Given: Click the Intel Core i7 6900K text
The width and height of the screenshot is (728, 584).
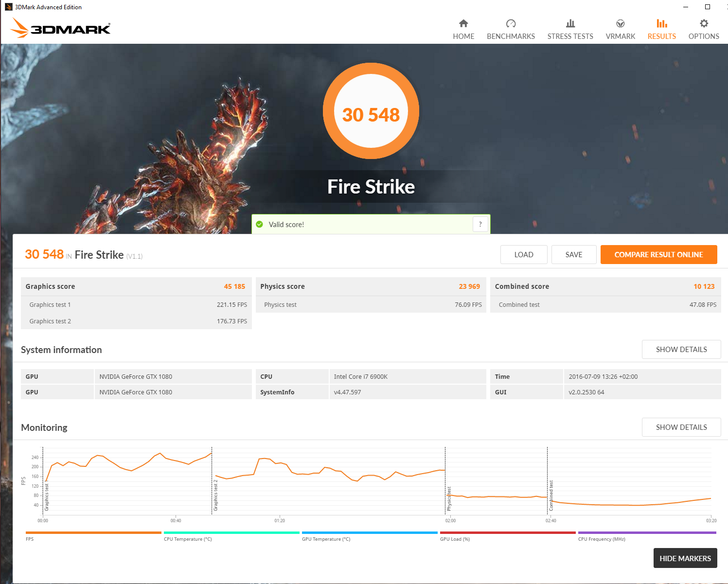Looking at the screenshot, I should (361, 377).
